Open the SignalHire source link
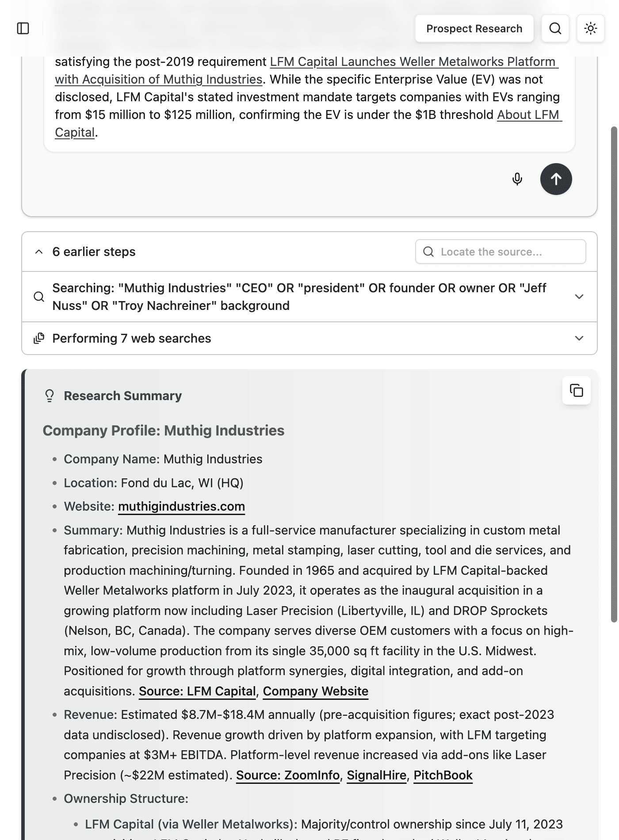619x840 pixels. pos(376,775)
